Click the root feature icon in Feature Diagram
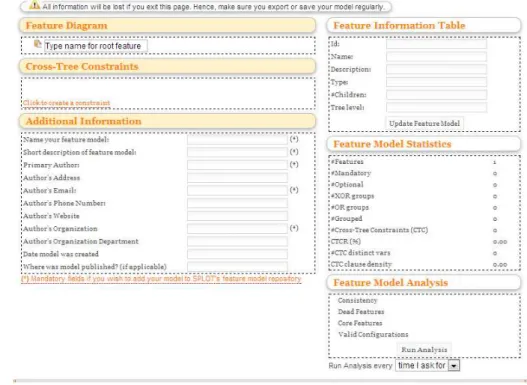 coord(37,44)
